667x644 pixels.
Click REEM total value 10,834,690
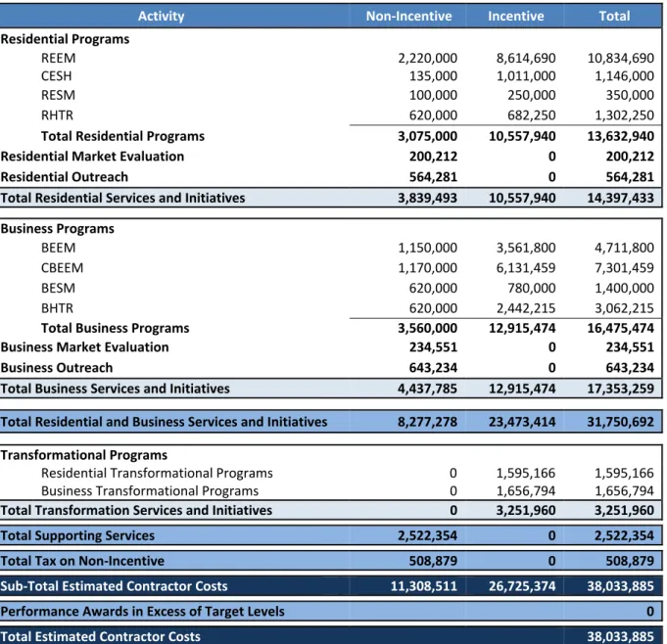(x=621, y=58)
